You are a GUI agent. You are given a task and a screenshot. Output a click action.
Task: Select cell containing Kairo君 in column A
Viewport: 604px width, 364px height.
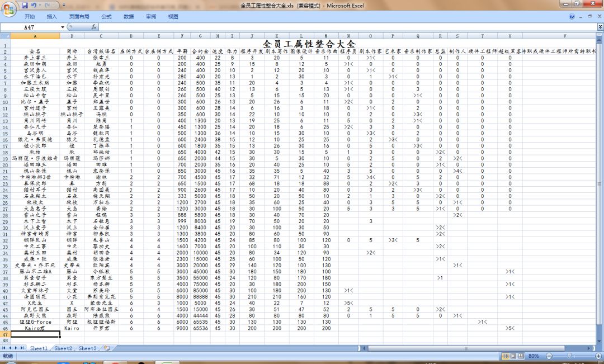[x=35, y=328]
